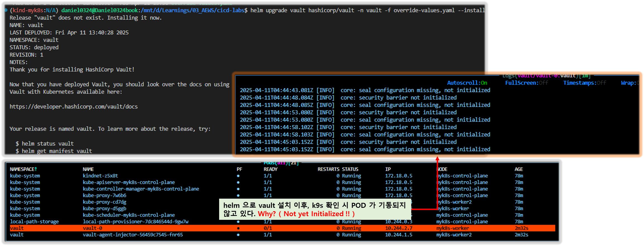Click the 2m32s age of vault-0
Viewport: 644px width, 246px height.
pyautogui.click(x=521, y=228)
